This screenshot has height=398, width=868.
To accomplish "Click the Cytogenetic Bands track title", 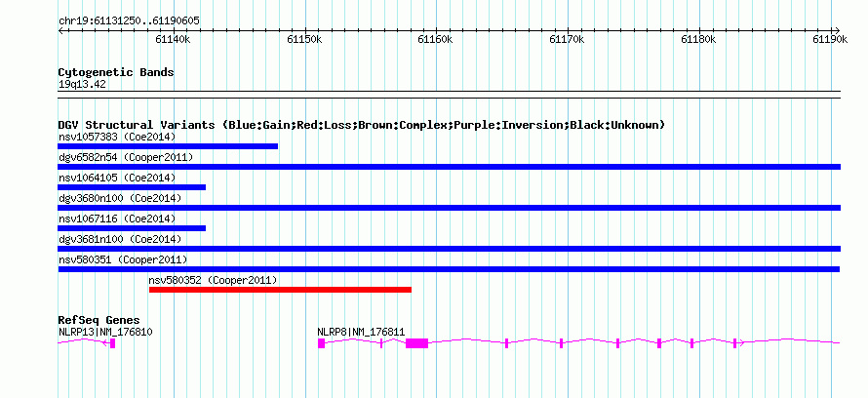I will pyautogui.click(x=116, y=72).
